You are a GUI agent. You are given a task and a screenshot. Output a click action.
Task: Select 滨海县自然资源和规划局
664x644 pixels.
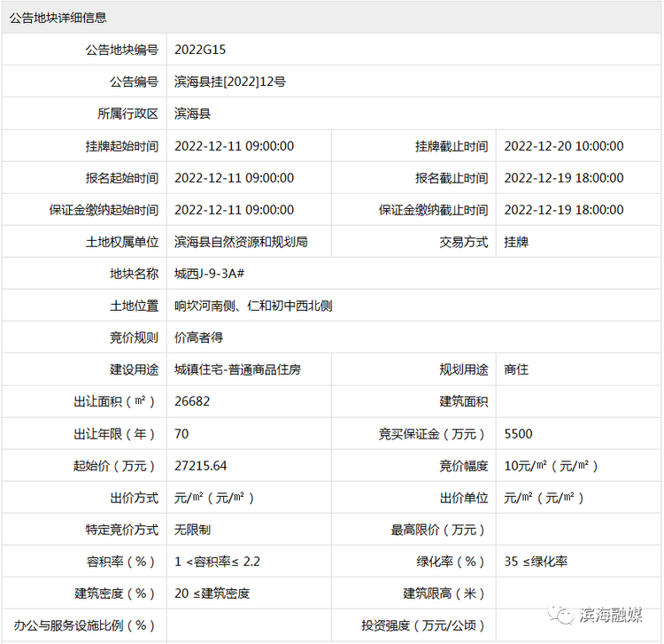click(241, 242)
